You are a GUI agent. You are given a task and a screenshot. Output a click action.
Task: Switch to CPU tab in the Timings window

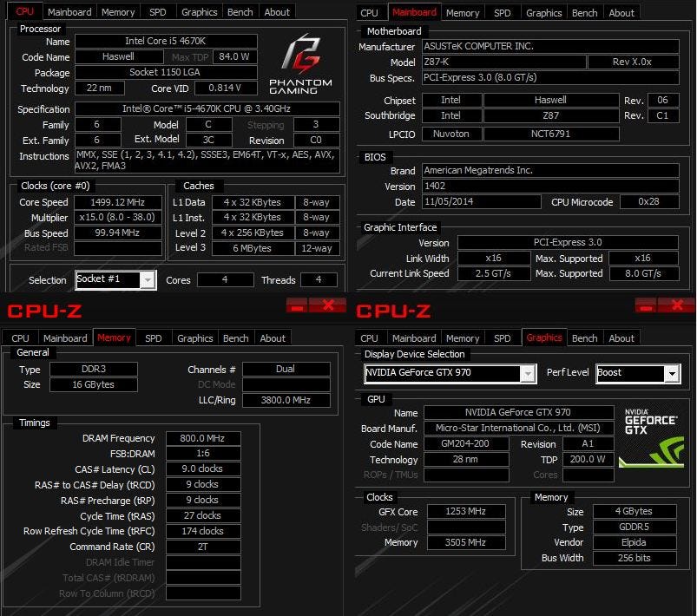(20, 338)
